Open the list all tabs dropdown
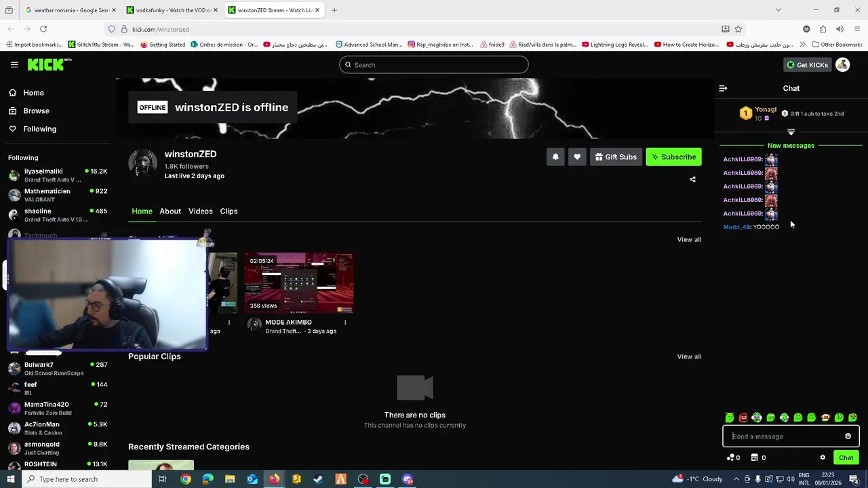The image size is (868, 488). (778, 10)
